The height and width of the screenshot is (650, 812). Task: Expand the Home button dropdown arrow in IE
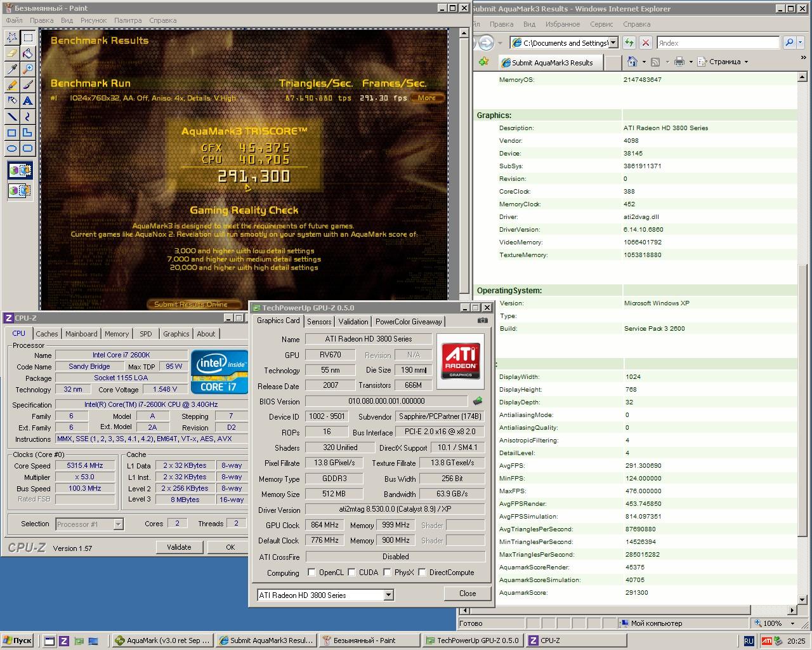(644, 62)
